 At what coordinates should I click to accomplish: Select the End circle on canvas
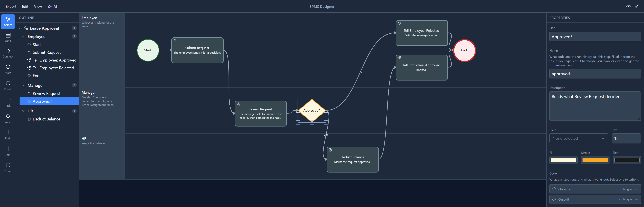click(x=464, y=50)
